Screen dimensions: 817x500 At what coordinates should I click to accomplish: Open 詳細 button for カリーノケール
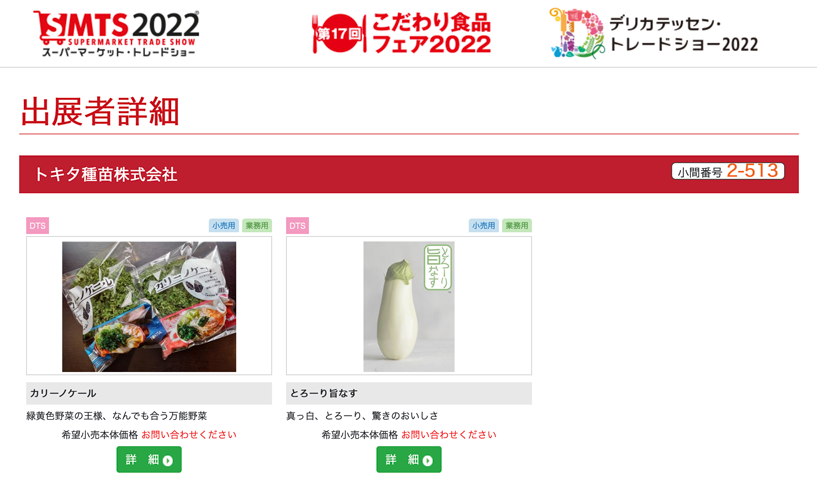(x=149, y=459)
